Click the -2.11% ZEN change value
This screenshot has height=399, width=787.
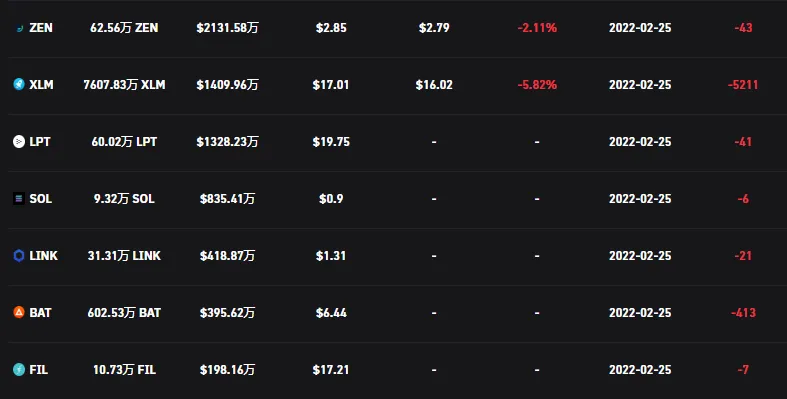[537, 28]
